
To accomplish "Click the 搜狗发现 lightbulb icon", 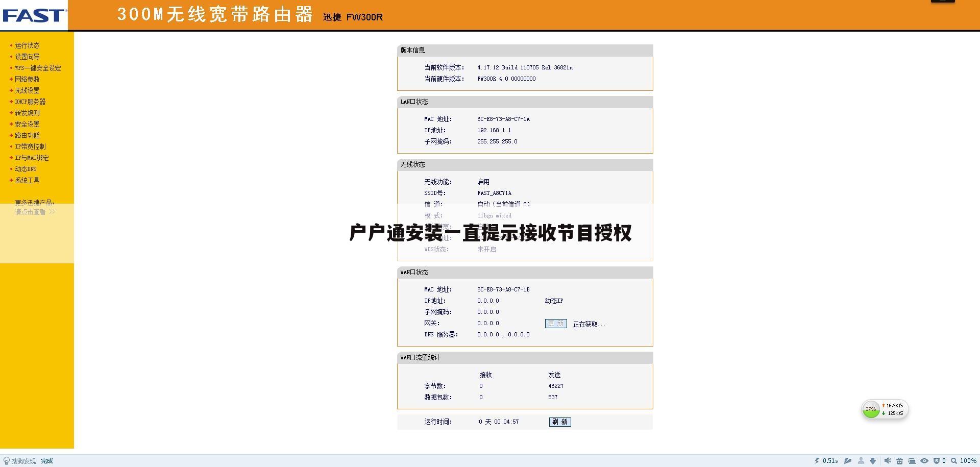I will click(7, 461).
